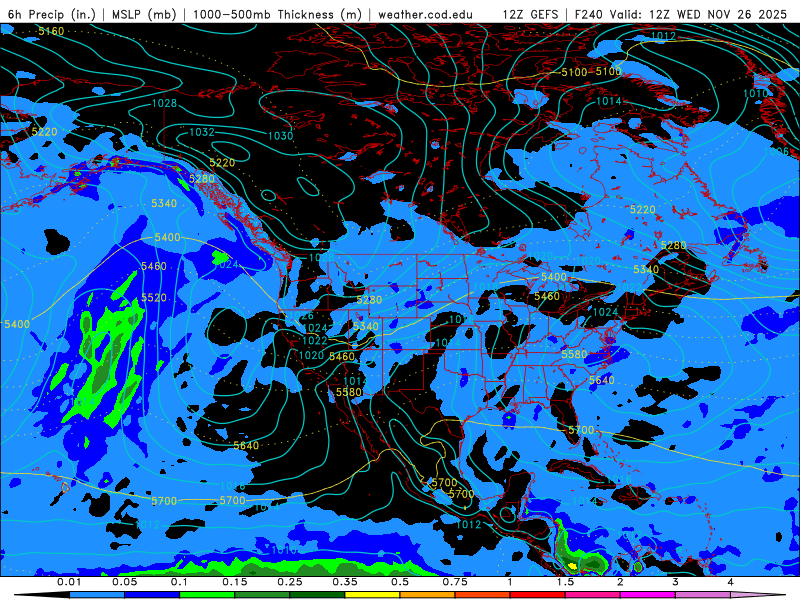
Task: Click the 5520 thickness label over the Pacific
Action: pyautogui.click(x=154, y=297)
